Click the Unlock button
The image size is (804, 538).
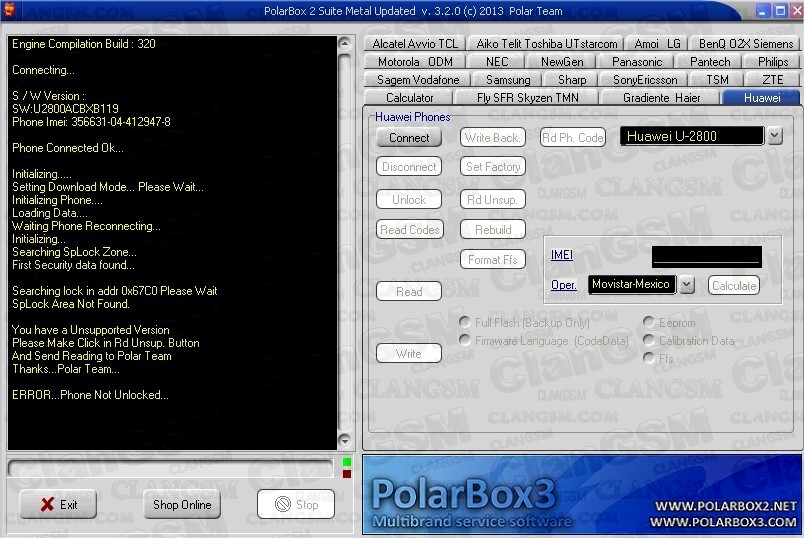point(409,200)
